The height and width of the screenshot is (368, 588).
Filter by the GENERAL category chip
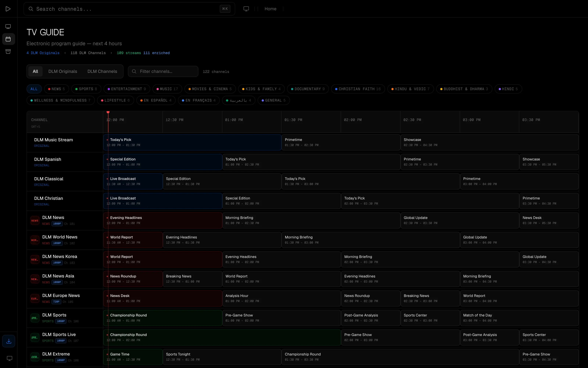[x=274, y=100]
